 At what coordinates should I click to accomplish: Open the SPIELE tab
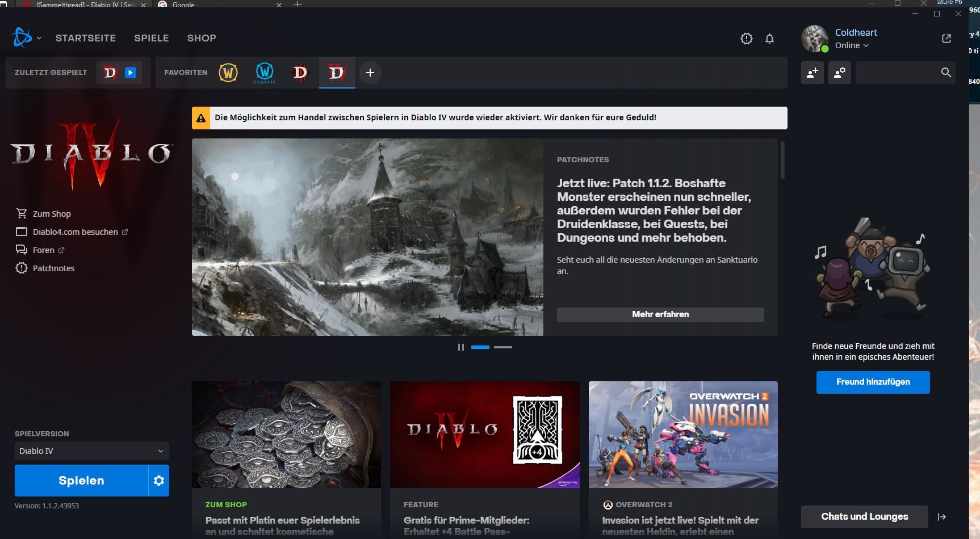(152, 38)
